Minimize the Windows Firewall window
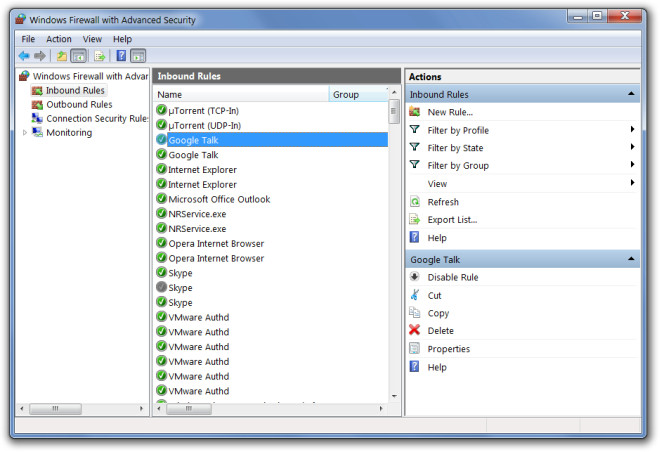Image resolution: width=660 pixels, height=452 pixels. click(578, 17)
